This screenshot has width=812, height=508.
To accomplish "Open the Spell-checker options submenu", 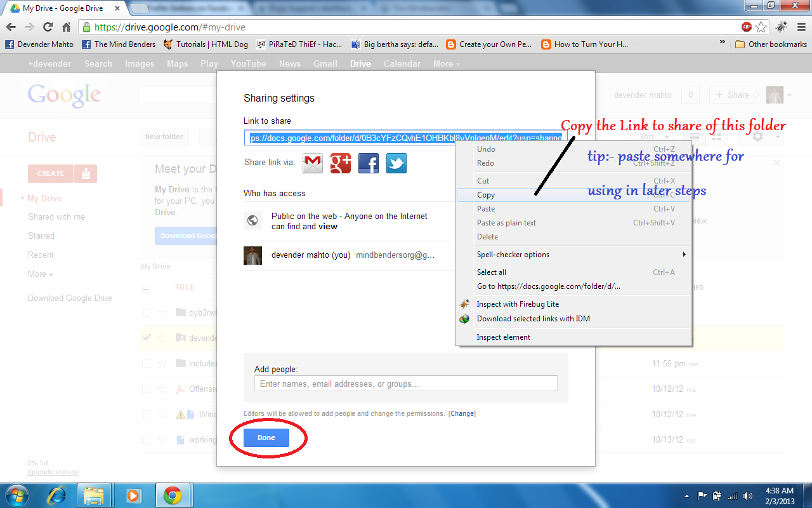I will [573, 255].
